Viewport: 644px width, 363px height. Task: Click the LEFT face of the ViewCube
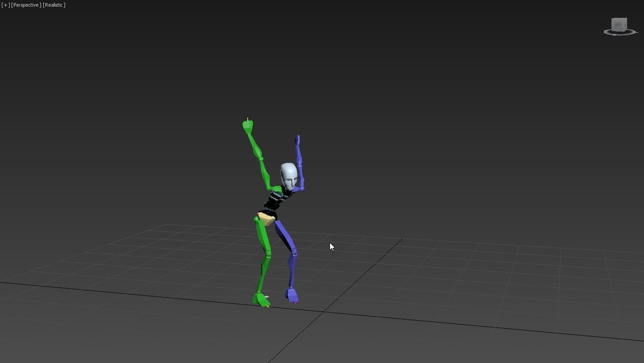point(618,25)
